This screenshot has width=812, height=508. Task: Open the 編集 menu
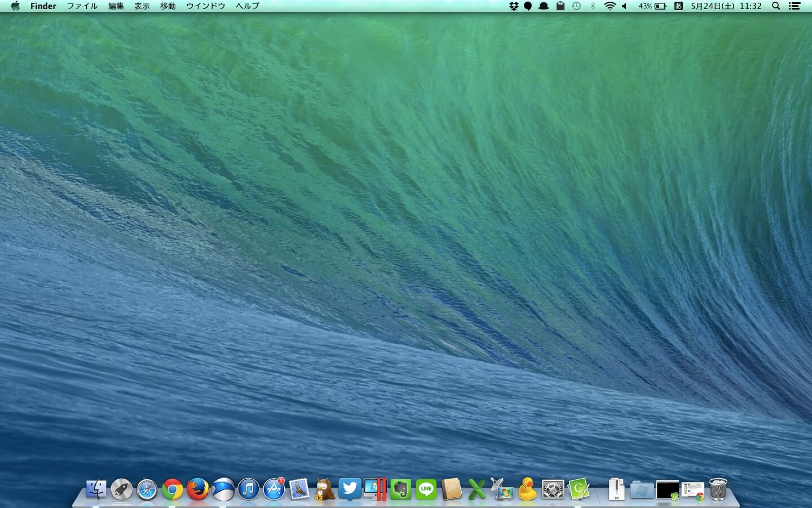coord(116,6)
